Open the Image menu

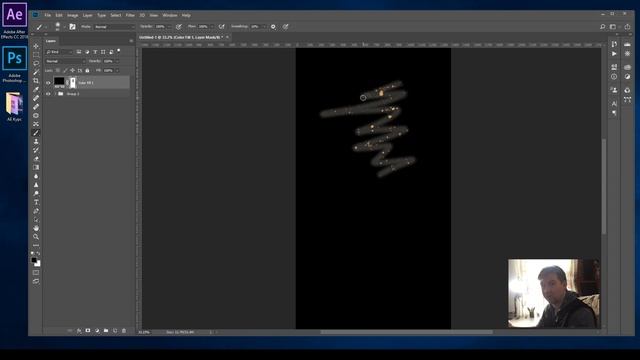(73, 15)
